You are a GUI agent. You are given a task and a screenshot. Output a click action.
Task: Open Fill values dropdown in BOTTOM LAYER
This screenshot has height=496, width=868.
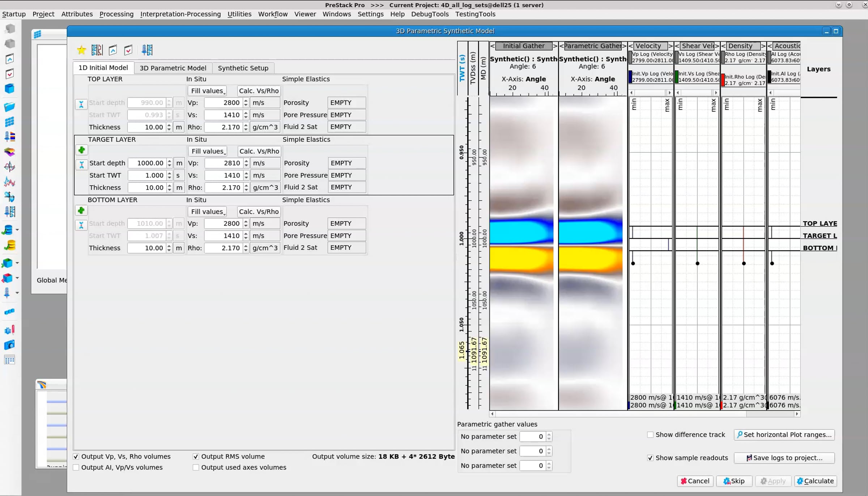coord(207,211)
